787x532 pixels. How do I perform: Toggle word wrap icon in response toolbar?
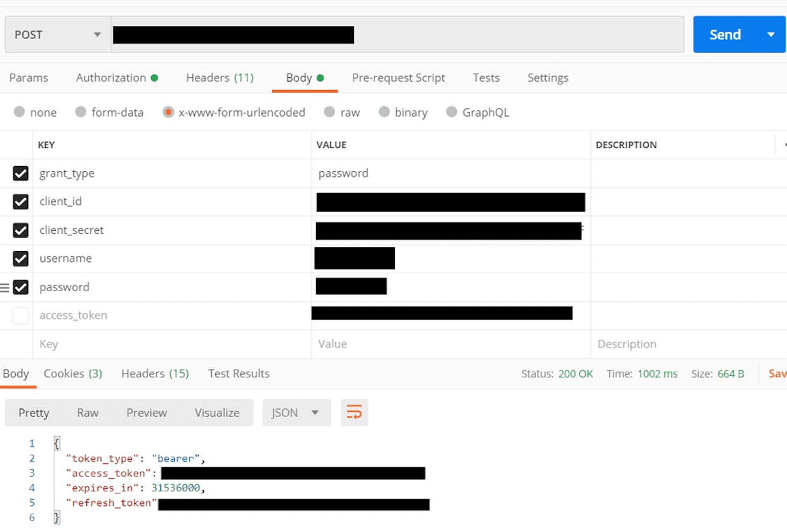[354, 413]
